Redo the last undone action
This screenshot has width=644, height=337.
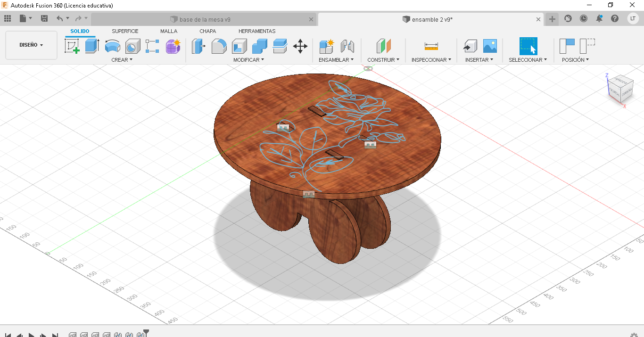click(x=78, y=18)
